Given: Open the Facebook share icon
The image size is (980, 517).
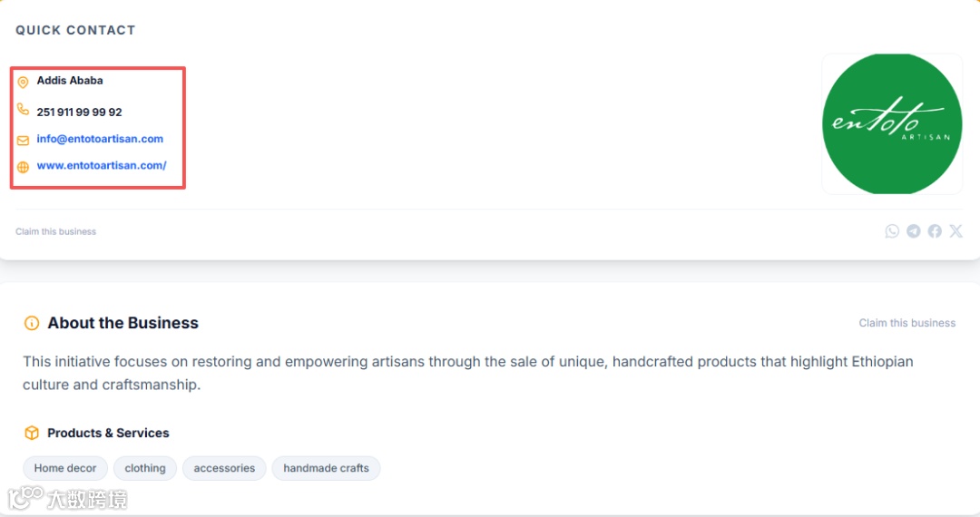Looking at the screenshot, I should (x=935, y=231).
